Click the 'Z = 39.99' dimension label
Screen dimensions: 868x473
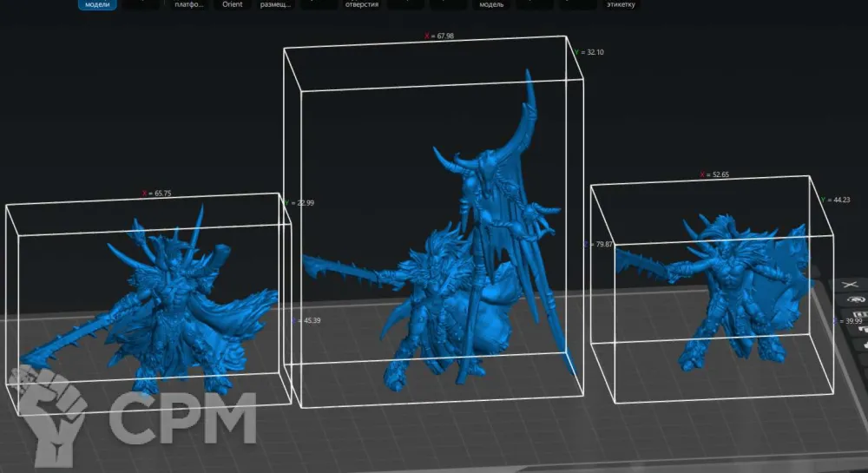point(848,321)
